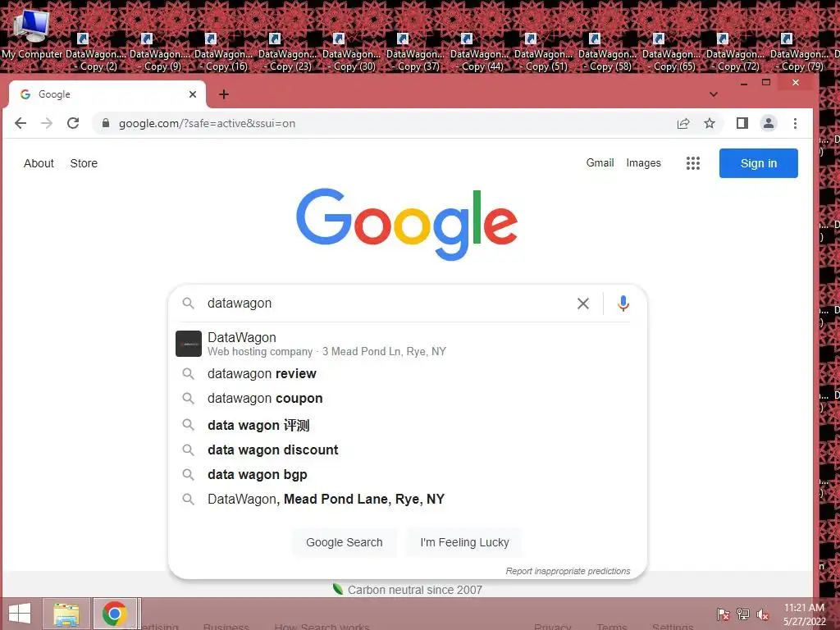Close the Google tab
Screen dimensions: 840x630
coord(193,94)
